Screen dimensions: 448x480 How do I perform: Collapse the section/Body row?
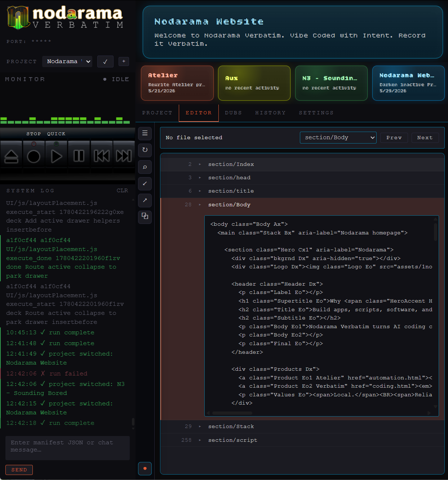[x=302, y=205]
